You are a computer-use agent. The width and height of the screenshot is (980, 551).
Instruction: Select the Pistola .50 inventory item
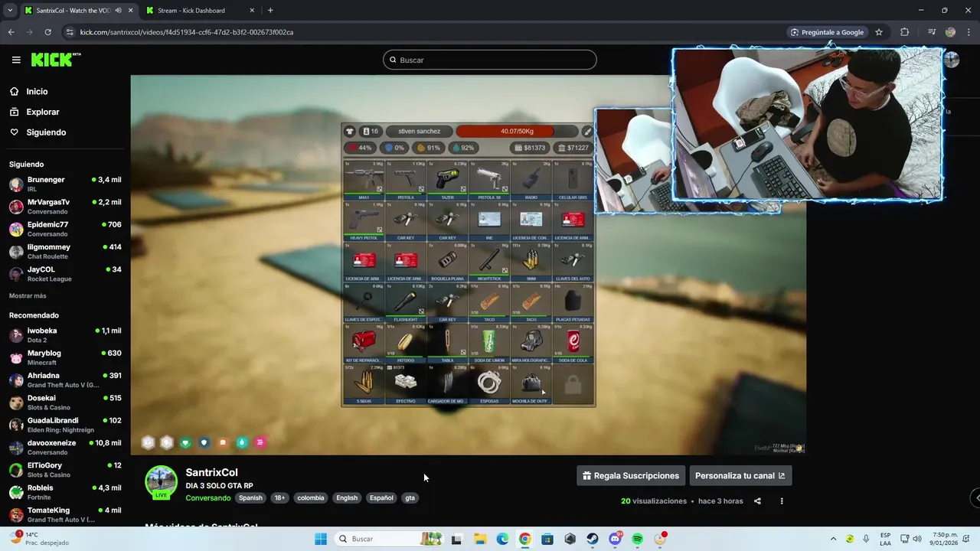tap(489, 181)
